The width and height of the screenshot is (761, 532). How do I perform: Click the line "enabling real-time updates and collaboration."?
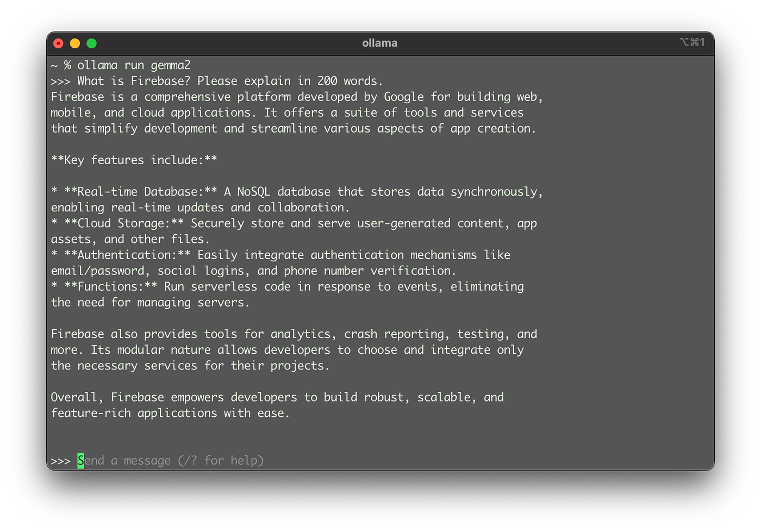coord(200,208)
